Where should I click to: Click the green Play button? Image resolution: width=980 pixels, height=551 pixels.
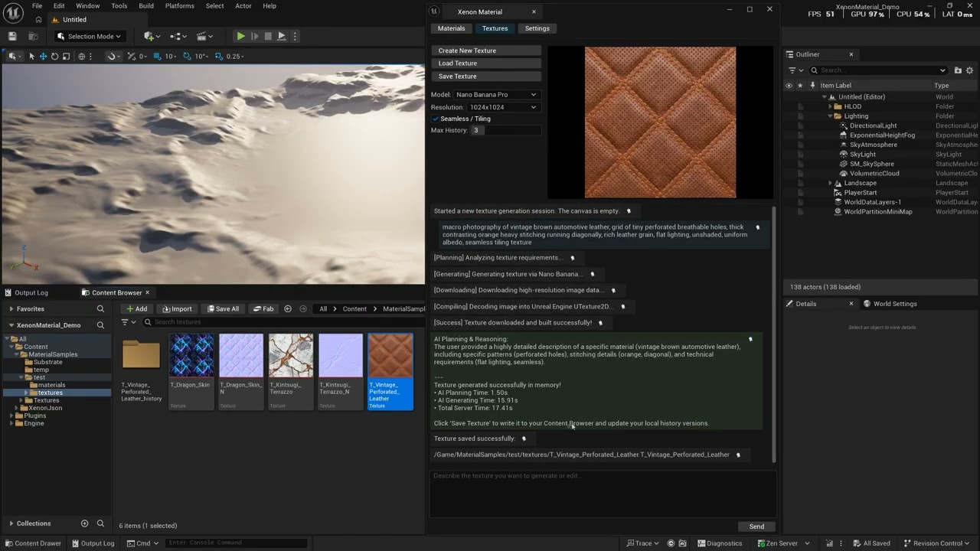[x=240, y=36]
